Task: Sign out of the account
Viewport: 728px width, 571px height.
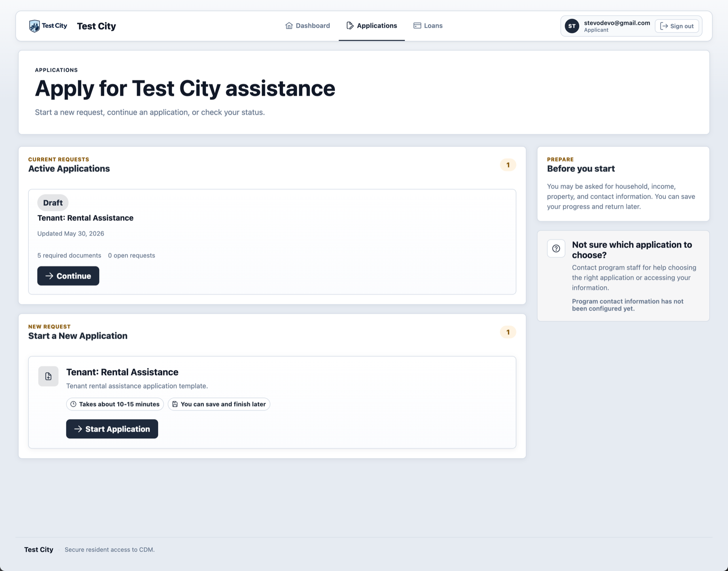Action: pyautogui.click(x=677, y=26)
